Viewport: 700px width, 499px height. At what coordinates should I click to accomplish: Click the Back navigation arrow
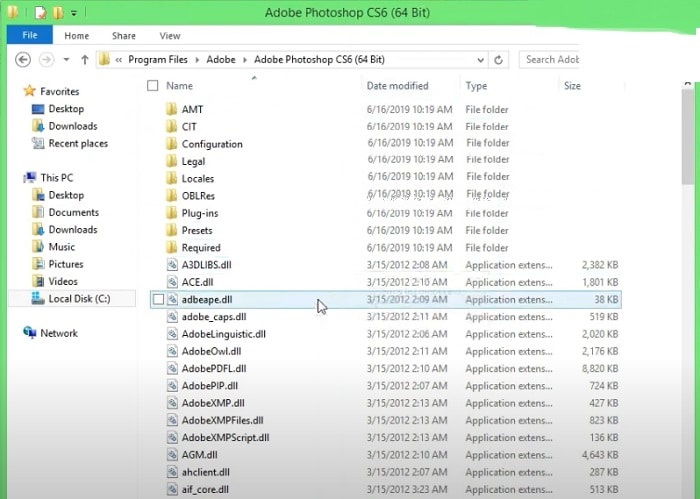[x=23, y=59]
